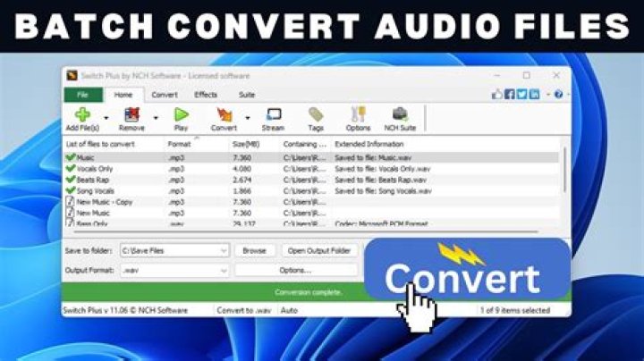Click the large blue Convert button
The width and height of the screenshot is (644, 361).
[x=467, y=268]
